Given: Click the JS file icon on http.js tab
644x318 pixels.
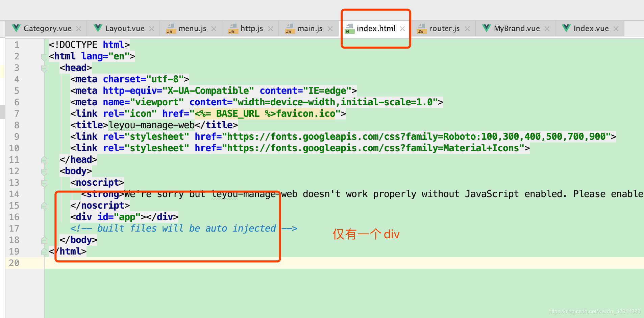Looking at the screenshot, I should click(x=233, y=29).
